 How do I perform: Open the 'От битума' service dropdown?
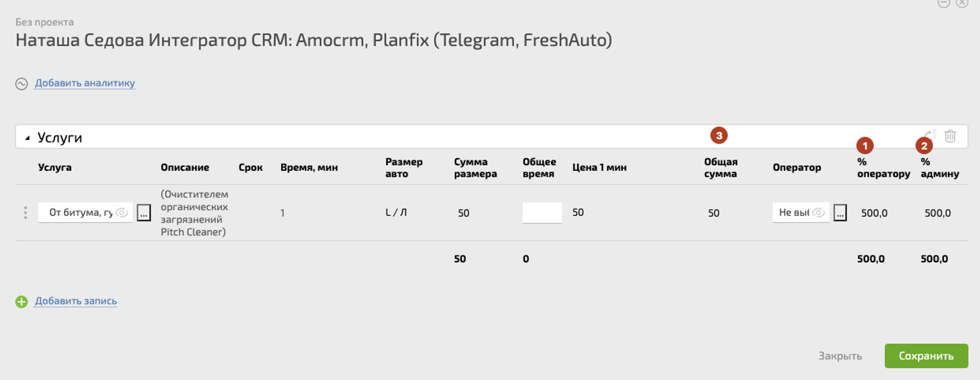[80, 213]
